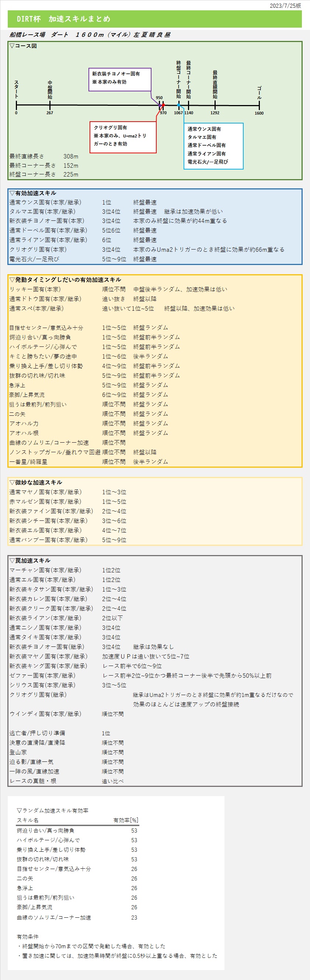Click the "308m" final straight length value
The width and height of the screenshot is (310, 980).
click(x=71, y=156)
